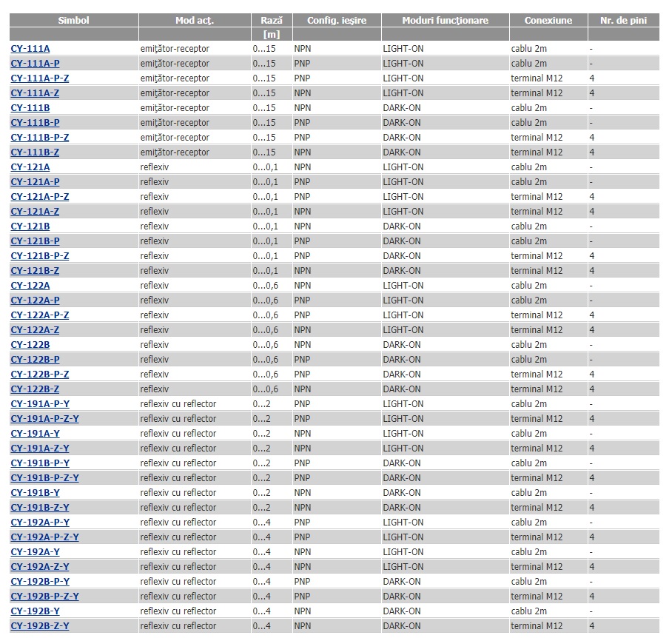Open the CY-122B link
The width and height of the screenshot is (672, 638).
(30, 344)
